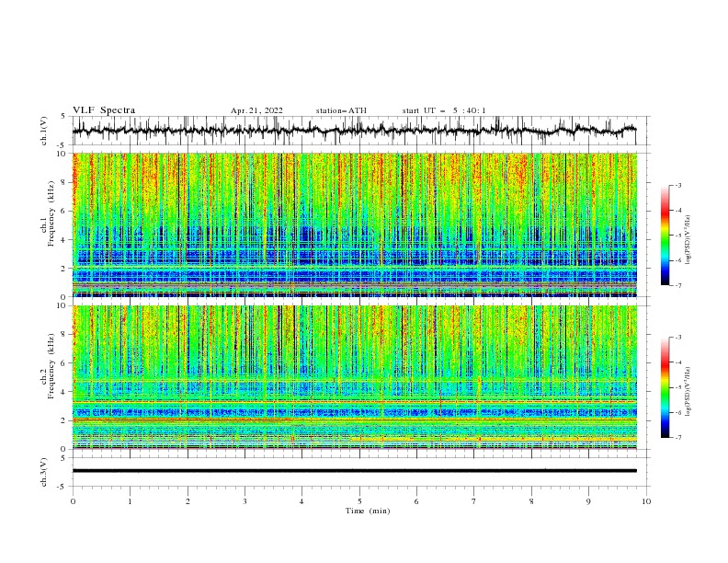Viewport: 728px width, 563px height.
Task: Click the "start UT = 5 :40: 1" text
Action: (444, 110)
